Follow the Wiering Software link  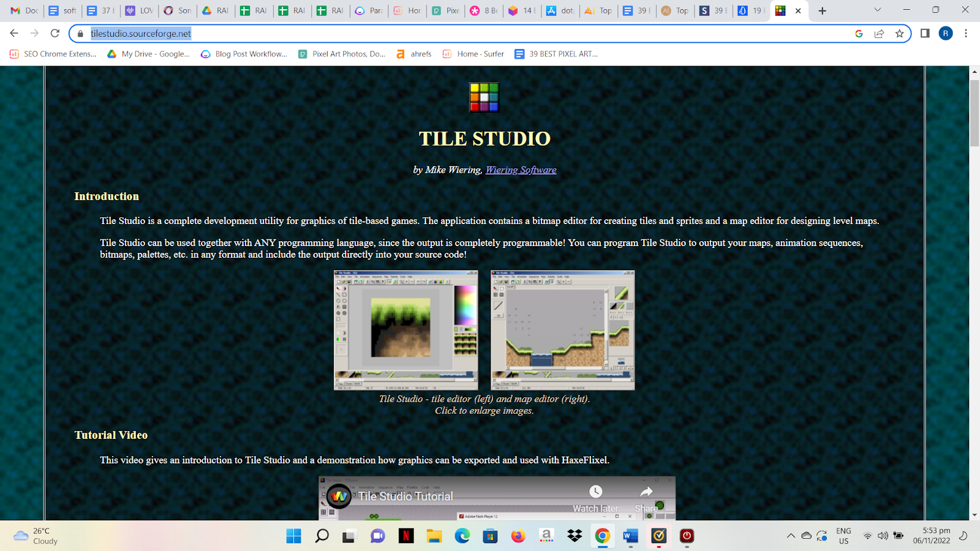(x=521, y=170)
